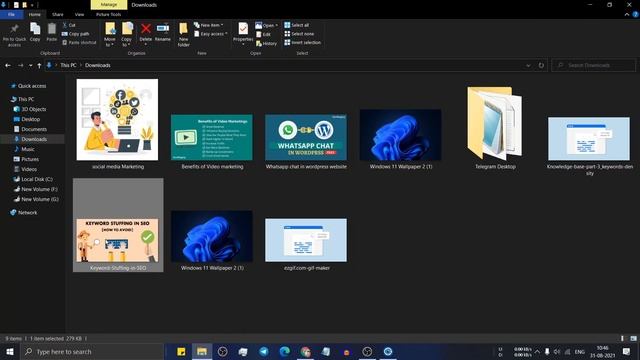
Task: Click the Copy icon in ribbon
Action: [x=35, y=29]
